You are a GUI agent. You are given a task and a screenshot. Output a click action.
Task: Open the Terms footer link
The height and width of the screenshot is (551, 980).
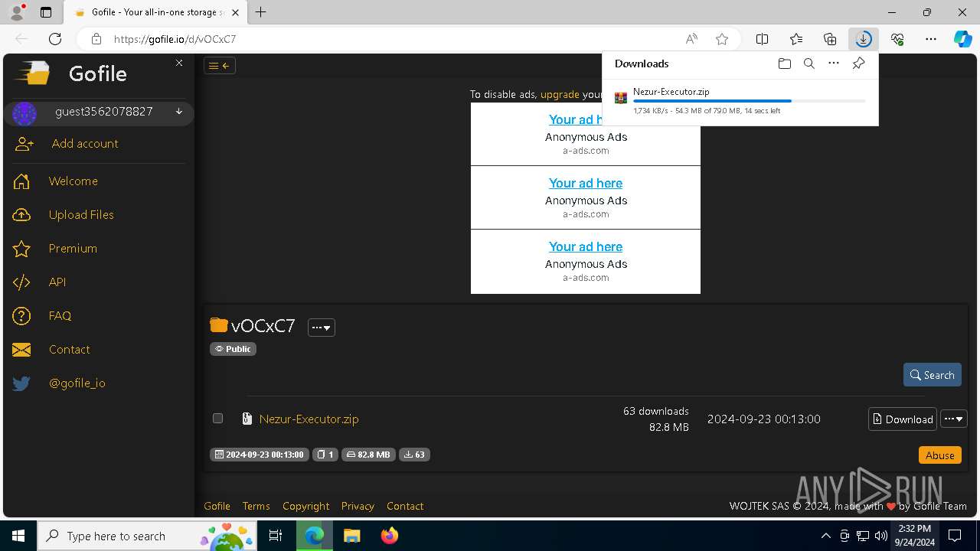click(x=256, y=506)
